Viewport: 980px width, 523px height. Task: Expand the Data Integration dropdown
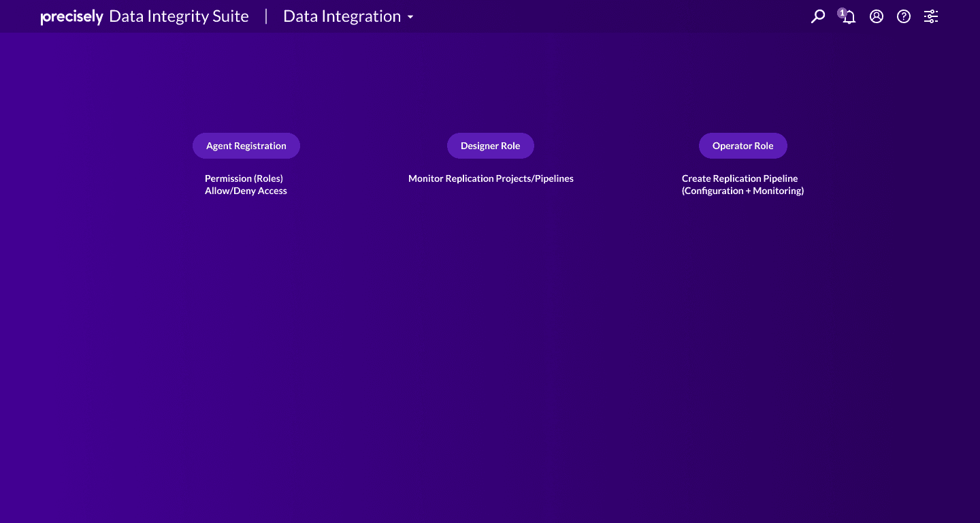click(348, 16)
